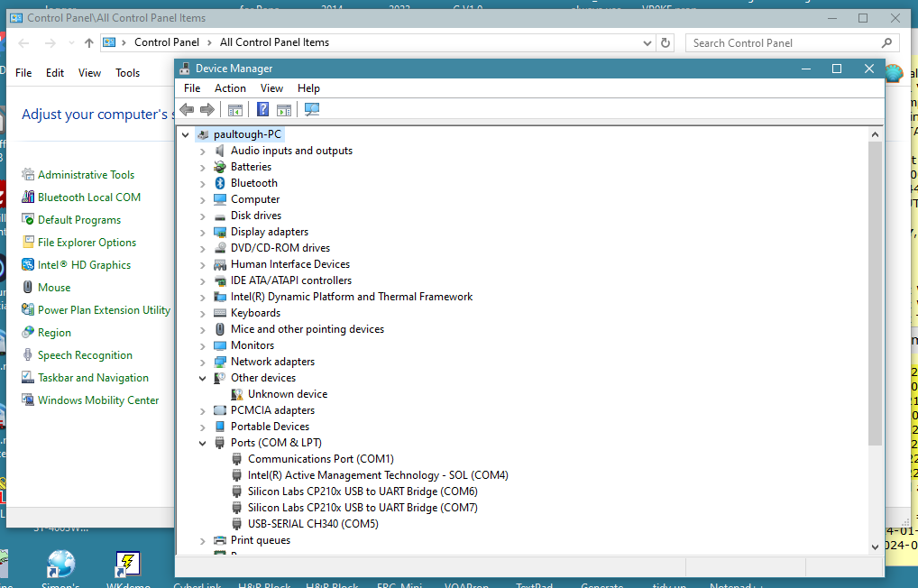Click the search magnifier in Control Panel
Screen dimensions: 918x588
pos(886,42)
